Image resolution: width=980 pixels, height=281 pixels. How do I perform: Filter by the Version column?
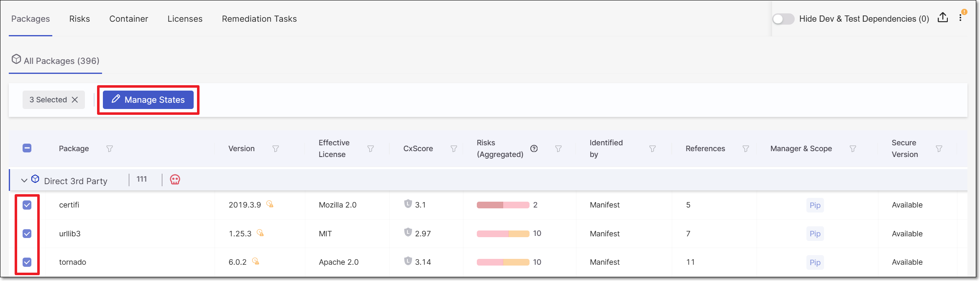pos(276,149)
